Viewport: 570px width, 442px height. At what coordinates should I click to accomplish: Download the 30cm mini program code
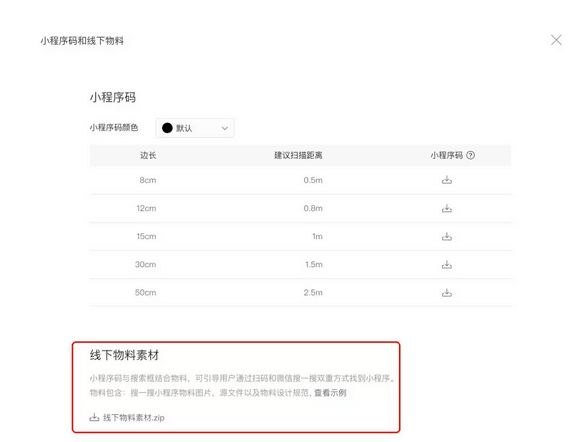coord(447,265)
